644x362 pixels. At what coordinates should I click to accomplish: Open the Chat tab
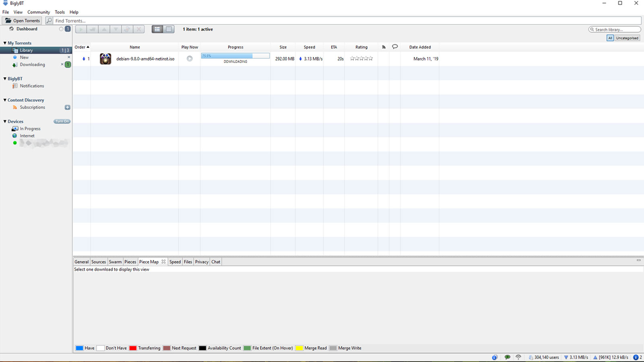[x=216, y=262]
